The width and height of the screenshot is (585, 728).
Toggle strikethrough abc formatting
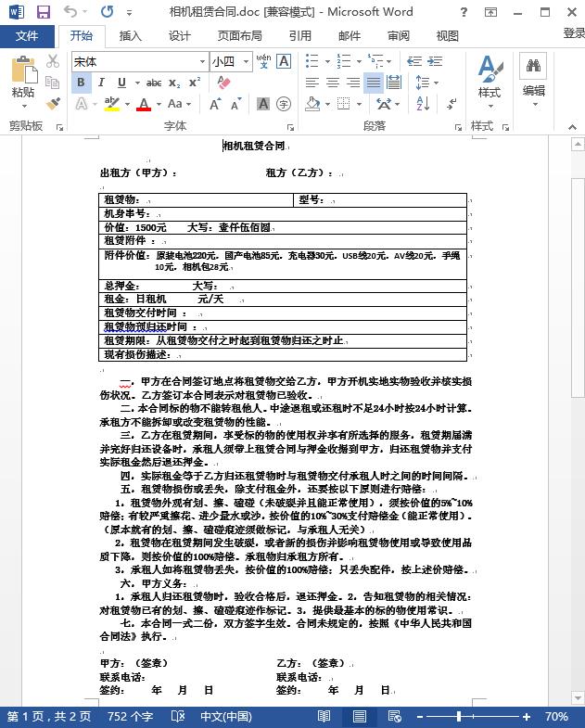point(154,83)
